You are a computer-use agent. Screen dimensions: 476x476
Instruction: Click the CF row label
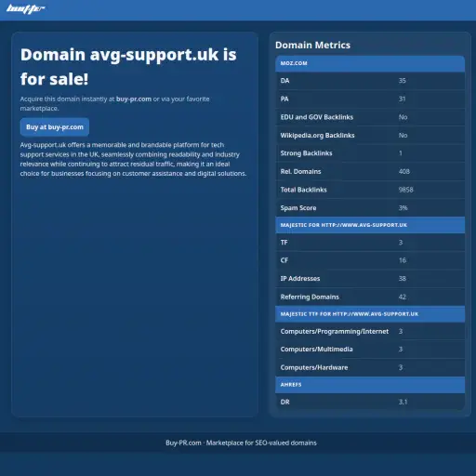(x=284, y=260)
